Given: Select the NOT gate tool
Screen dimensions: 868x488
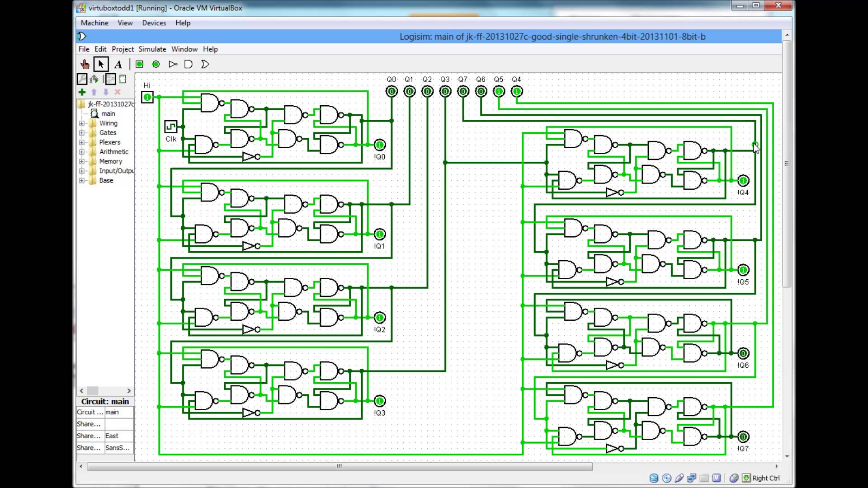Looking at the screenshot, I should [x=173, y=64].
